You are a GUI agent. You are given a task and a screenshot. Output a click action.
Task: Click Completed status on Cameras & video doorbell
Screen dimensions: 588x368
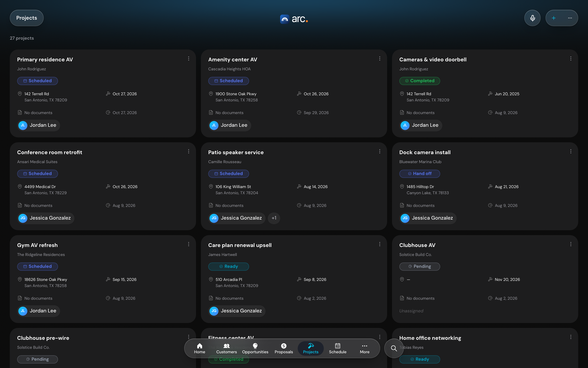coord(420,81)
